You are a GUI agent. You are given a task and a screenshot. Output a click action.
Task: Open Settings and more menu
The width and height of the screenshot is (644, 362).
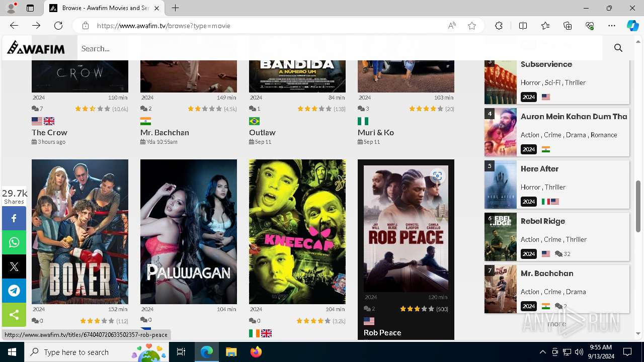612,26
